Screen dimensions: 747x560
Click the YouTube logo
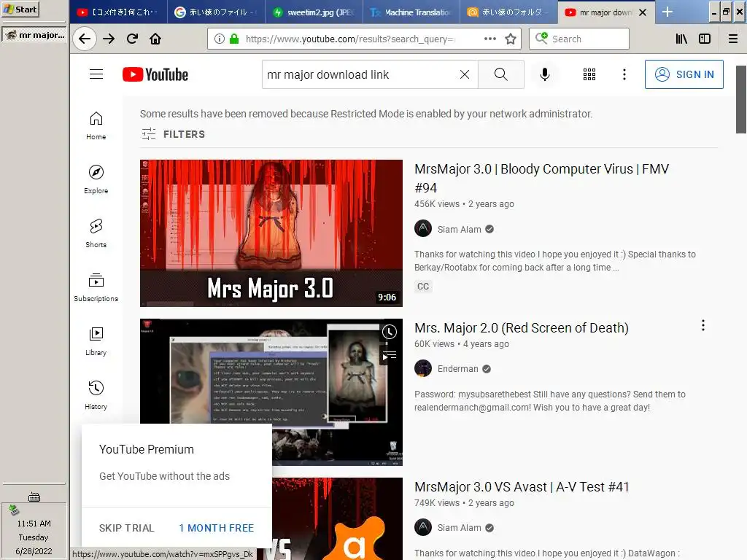click(155, 75)
